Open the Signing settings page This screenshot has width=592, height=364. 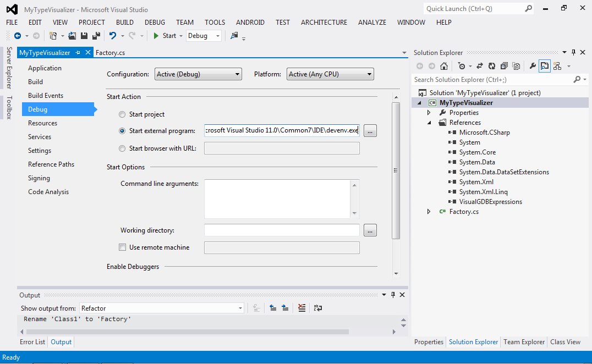click(39, 178)
